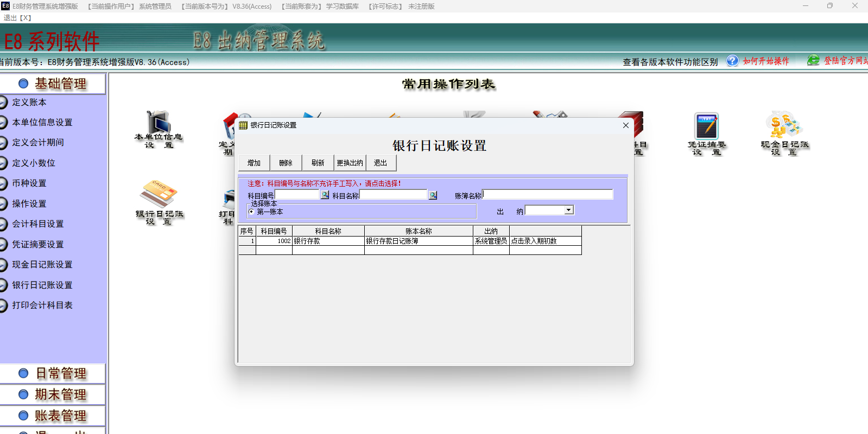Close the 银行日记账设置 dialog
868x434 pixels.
625,125
